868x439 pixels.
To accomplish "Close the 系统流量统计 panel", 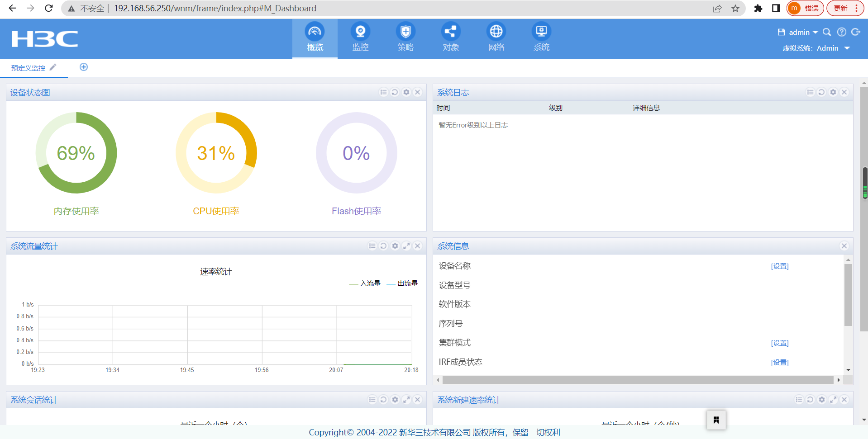I will [x=418, y=246].
